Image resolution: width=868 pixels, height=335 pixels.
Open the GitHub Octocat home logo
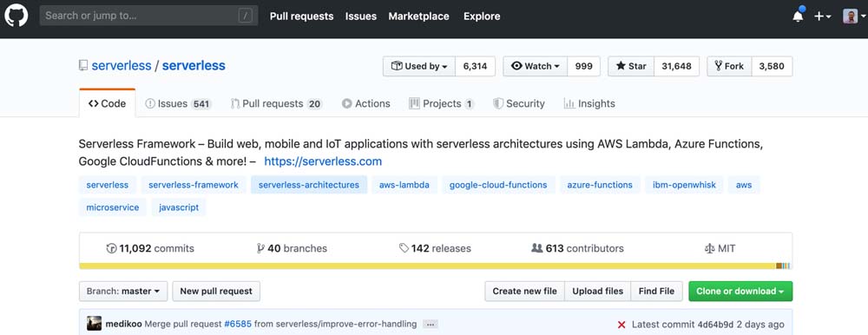point(16,16)
